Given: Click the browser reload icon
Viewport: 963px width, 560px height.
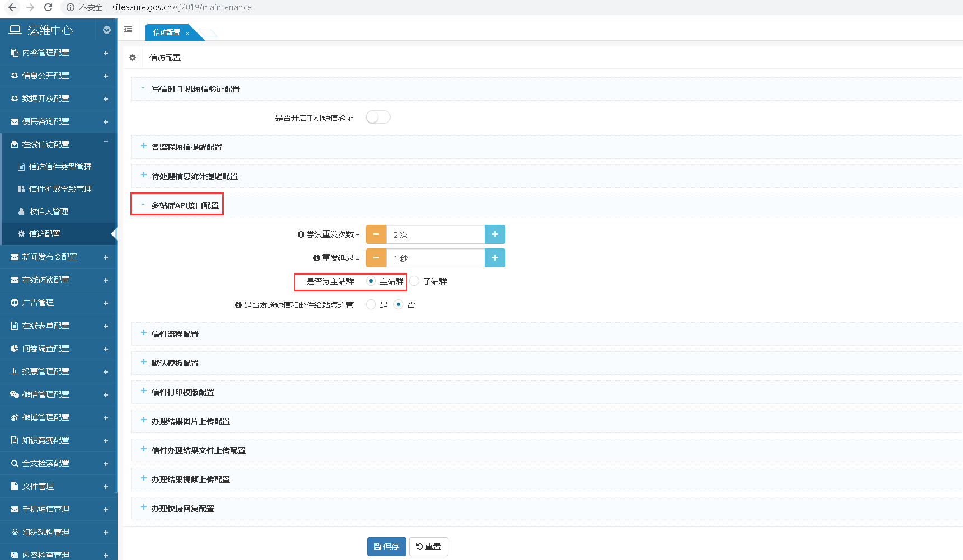Looking at the screenshot, I should pos(48,7).
